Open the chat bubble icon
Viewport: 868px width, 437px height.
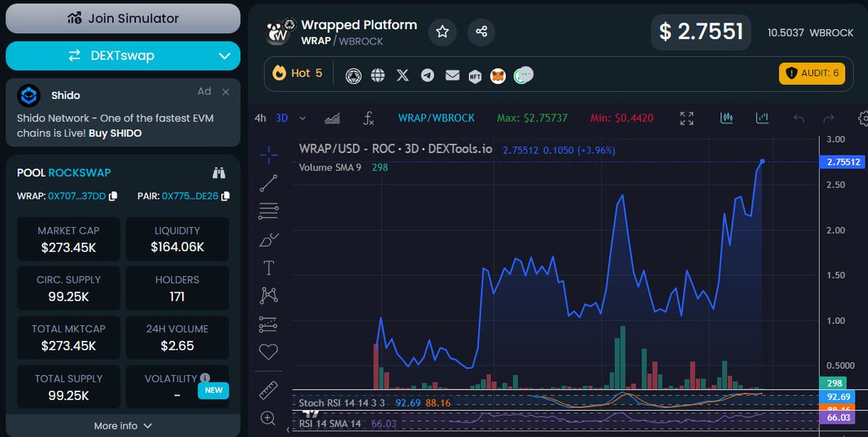click(x=523, y=75)
